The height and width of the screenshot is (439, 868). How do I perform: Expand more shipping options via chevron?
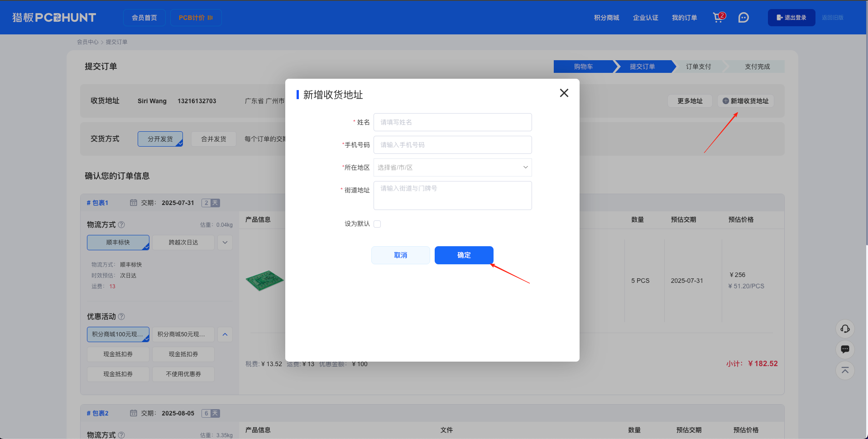[225, 242]
